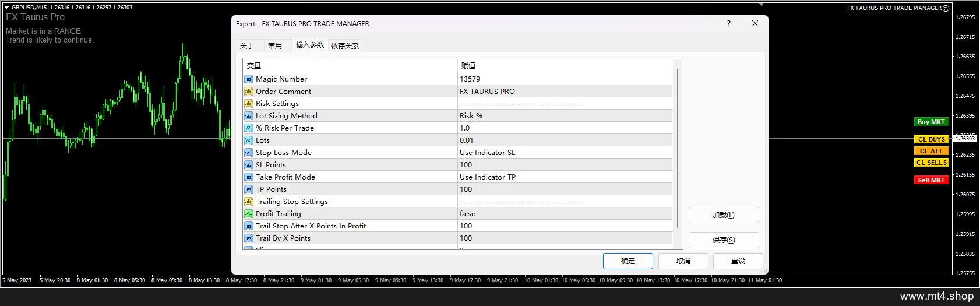Click the Sell MKT chart button
This screenshot has width=980, height=306.
(x=931, y=180)
